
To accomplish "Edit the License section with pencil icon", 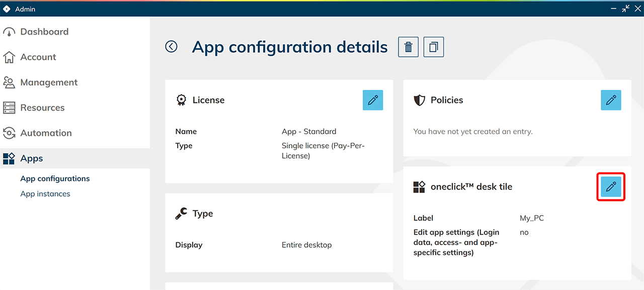I will 373,100.
